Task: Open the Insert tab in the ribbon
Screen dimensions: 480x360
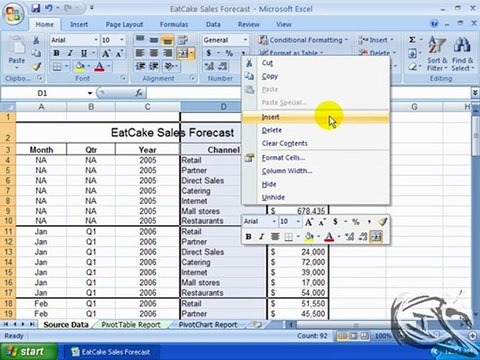Action: click(x=79, y=24)
